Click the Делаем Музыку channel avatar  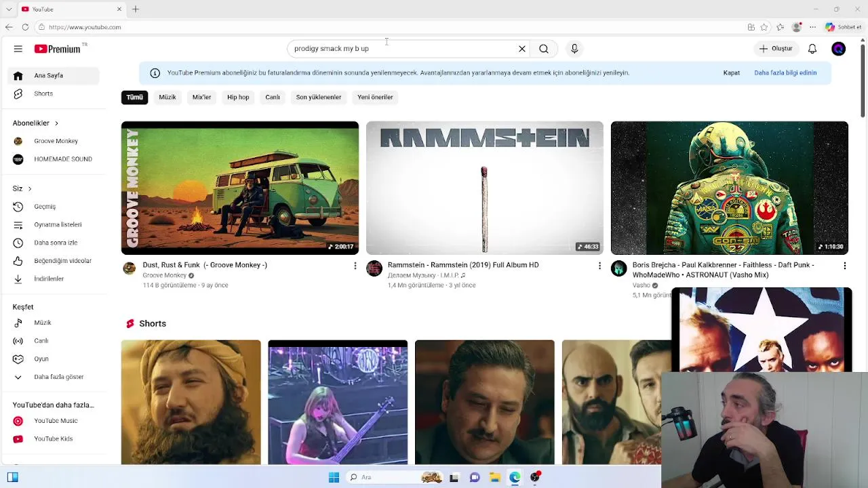pyautogui.click(x=374, y=268)
